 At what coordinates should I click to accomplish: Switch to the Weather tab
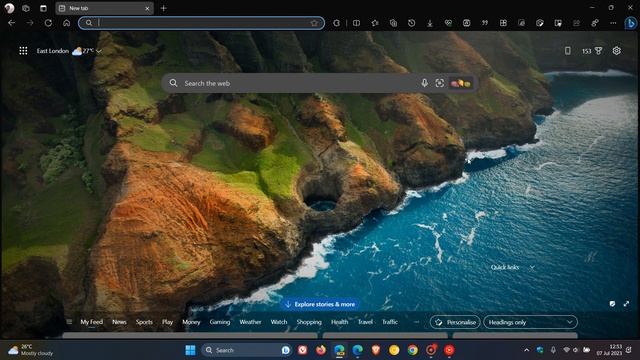250,322
